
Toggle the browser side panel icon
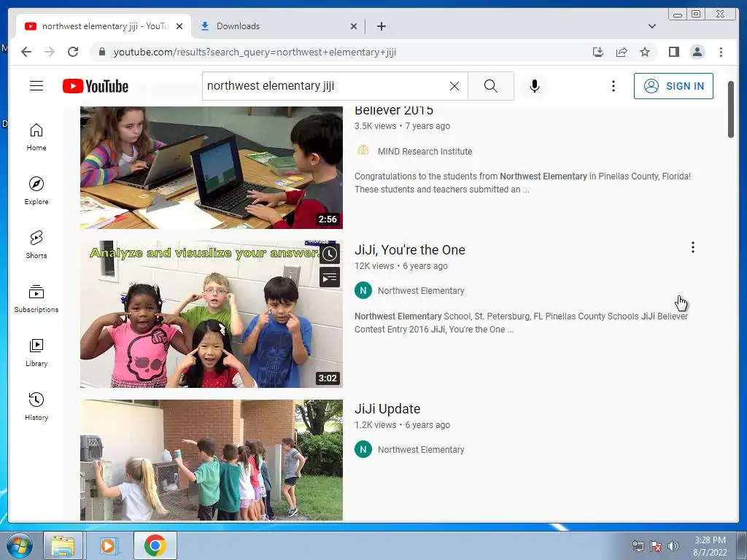pyautogui.click(x=673, y=52)
